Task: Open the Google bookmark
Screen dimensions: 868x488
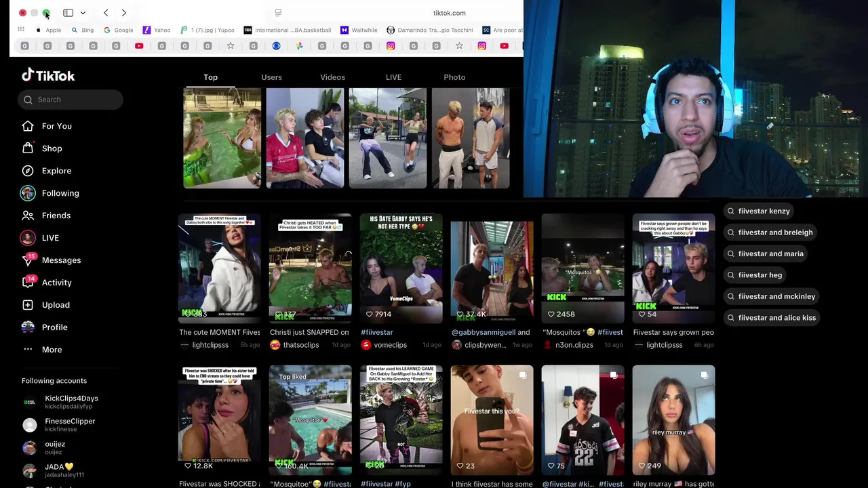Action: pos(118,30)
